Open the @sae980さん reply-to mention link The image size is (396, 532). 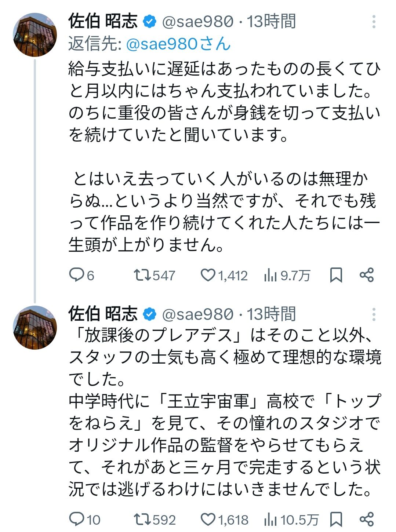(x=178, y=44)
